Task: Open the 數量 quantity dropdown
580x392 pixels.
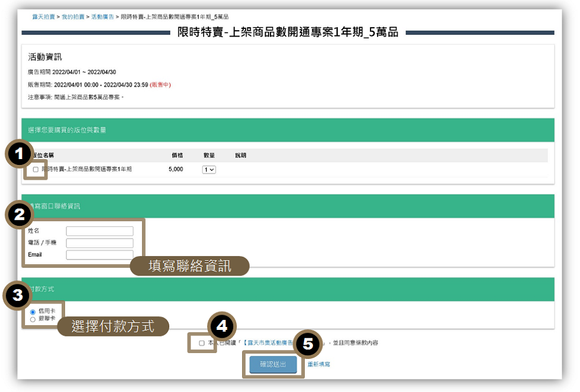Action: coord(209,170)
